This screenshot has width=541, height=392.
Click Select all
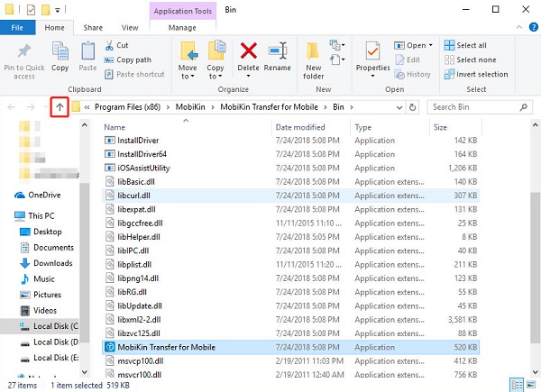point(465,45)
